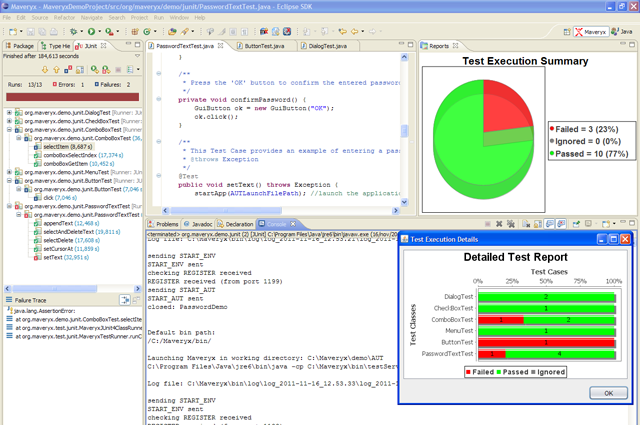Click Last Edit Location arrow in toolbar
This screenshot has height=425, width=640.
(342, 31)
